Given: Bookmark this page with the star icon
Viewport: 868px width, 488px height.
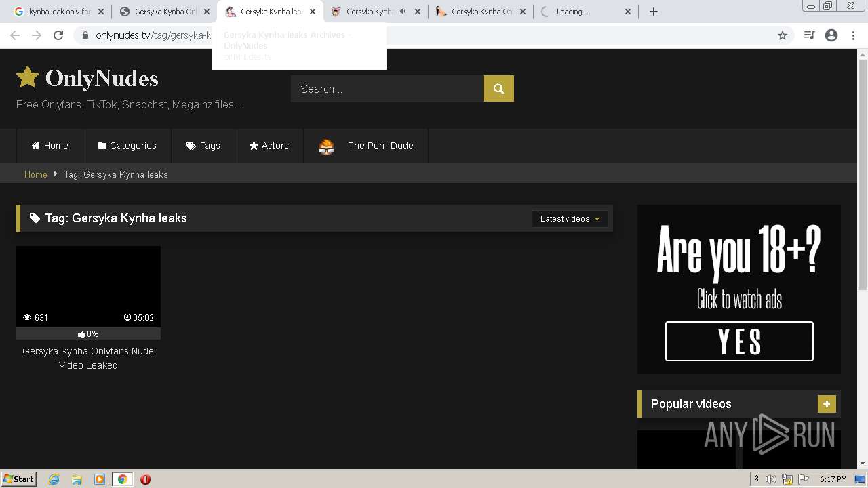Looking at the screenshot, I should (x=783, y=35).
